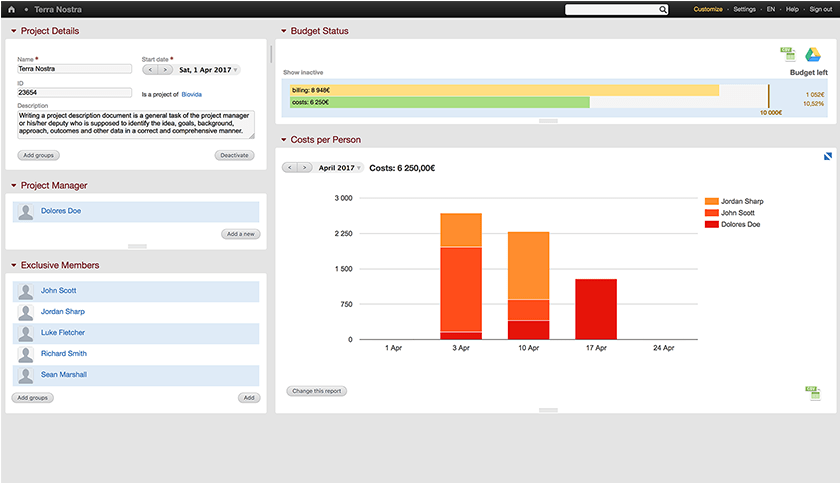
Task: Click the Jordan Sharp legend color swatch
Action: click(711, 201)
